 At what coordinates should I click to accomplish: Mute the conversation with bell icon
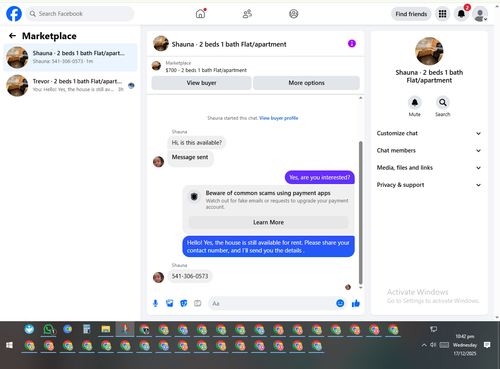tap(415, 102)
